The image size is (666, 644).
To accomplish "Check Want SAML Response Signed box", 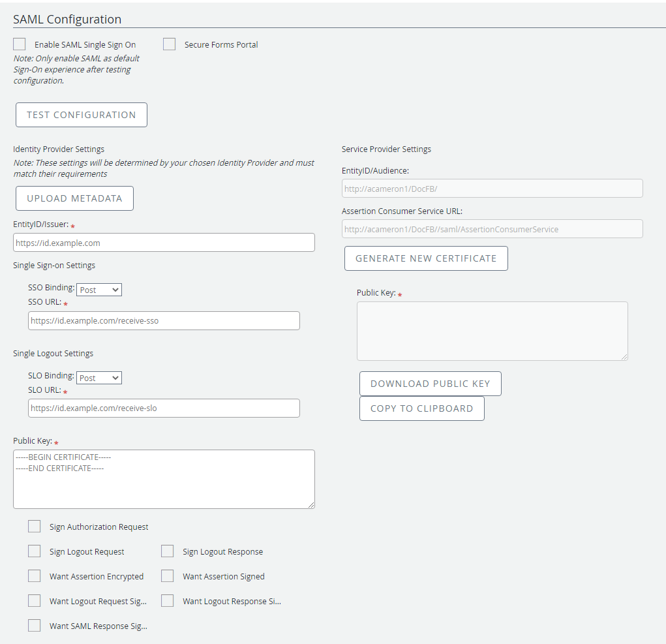I will 35,625.
